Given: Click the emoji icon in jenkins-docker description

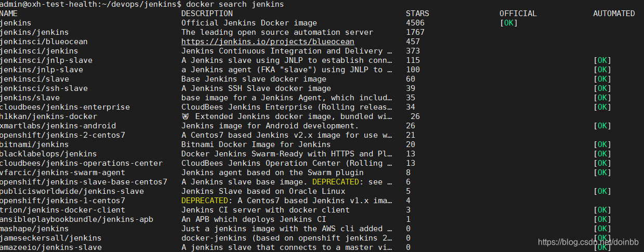Looking at the screenshot, I should 186,116.
